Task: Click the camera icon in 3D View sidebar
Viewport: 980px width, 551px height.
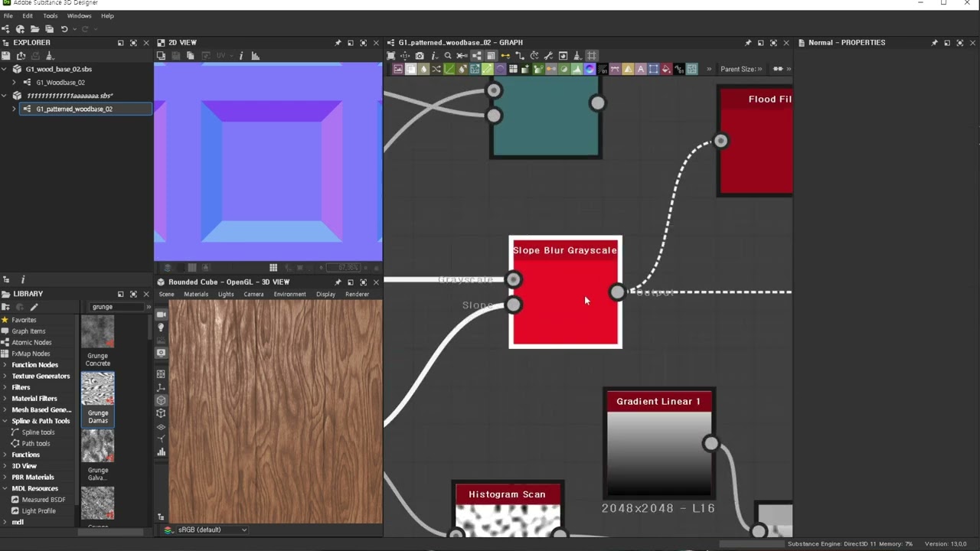Action: [161, 315]
